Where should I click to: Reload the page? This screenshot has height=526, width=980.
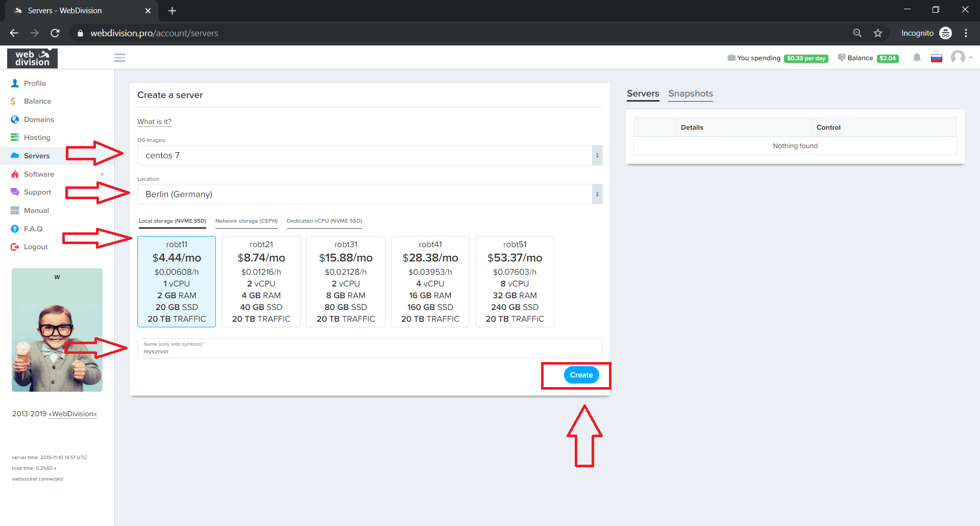tap(55, 33)
